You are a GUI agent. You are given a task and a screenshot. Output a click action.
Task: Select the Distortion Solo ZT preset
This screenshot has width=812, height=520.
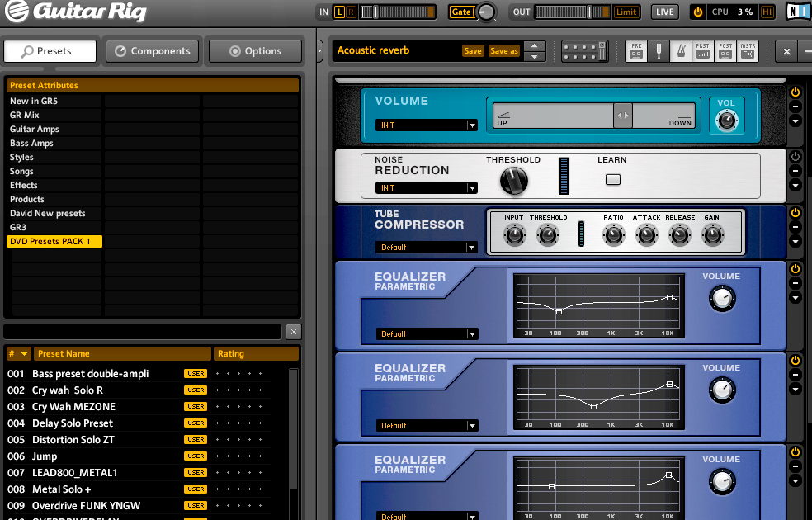point(73,439)
